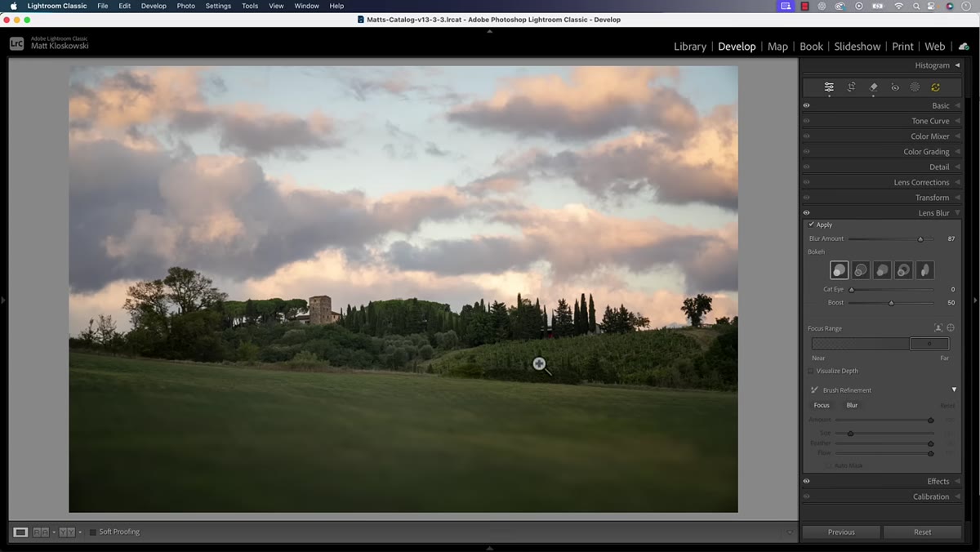The image size is (980, 552).
Task: Open Control Center in menu bar
Action: [933, 6]
